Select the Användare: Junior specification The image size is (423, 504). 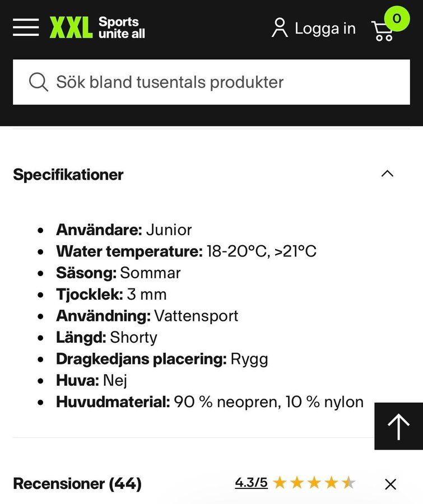124,230
